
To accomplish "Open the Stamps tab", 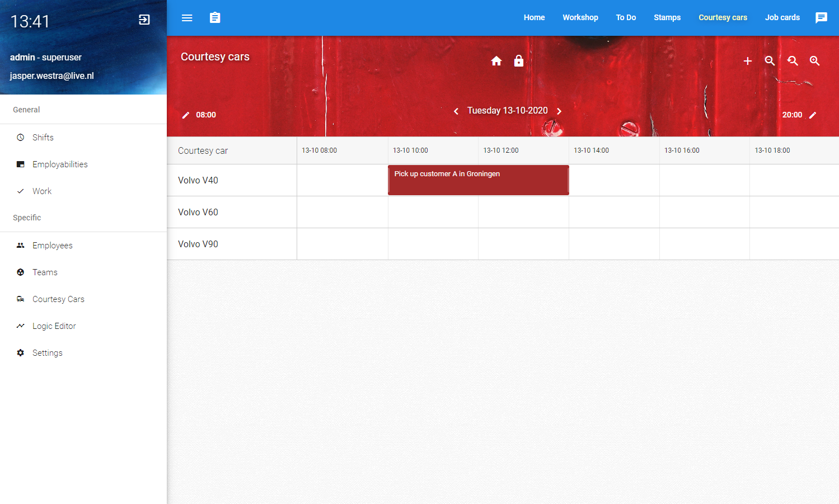I will pyautogui.click(x=667, y=17).
